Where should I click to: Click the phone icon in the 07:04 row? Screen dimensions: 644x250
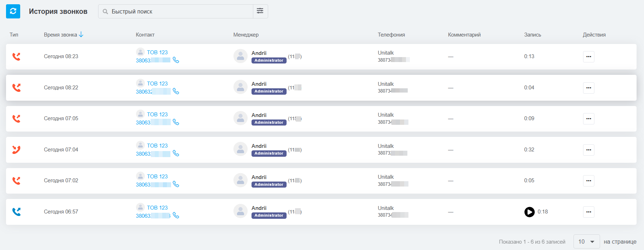pos(176,153)
